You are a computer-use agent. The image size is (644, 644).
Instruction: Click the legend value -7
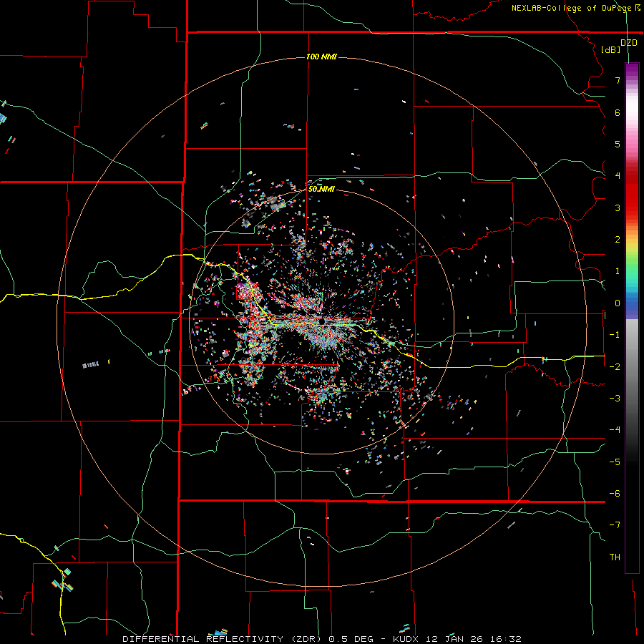[x=615, y=525]
